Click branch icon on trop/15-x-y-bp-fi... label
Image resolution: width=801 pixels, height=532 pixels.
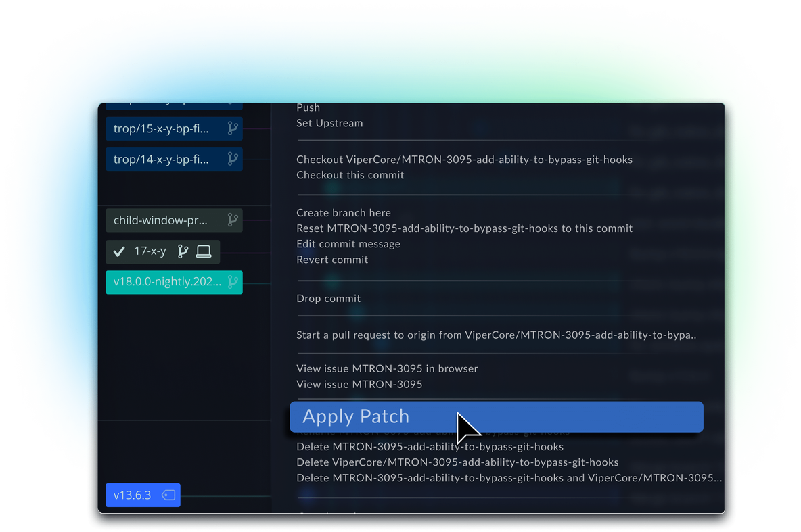pyautogui.click(x=233, y=128)
